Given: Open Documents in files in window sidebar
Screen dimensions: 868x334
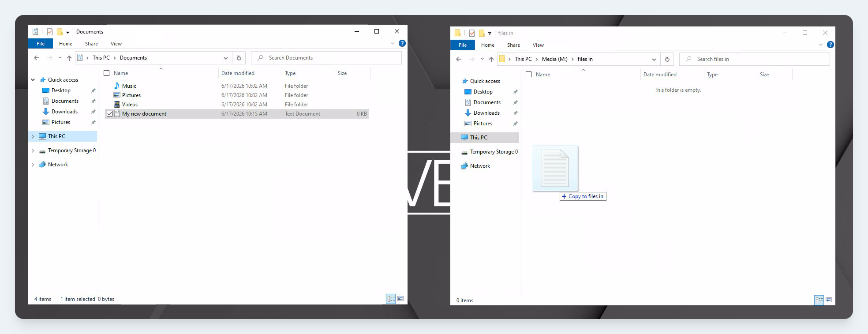Looking at the screenshot, I should [x=487, y=102].
